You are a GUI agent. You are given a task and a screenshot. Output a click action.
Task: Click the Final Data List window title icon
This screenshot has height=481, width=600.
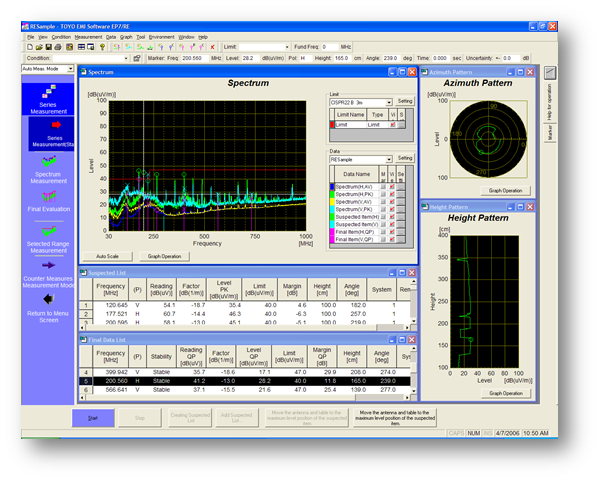tap(83, 339)
